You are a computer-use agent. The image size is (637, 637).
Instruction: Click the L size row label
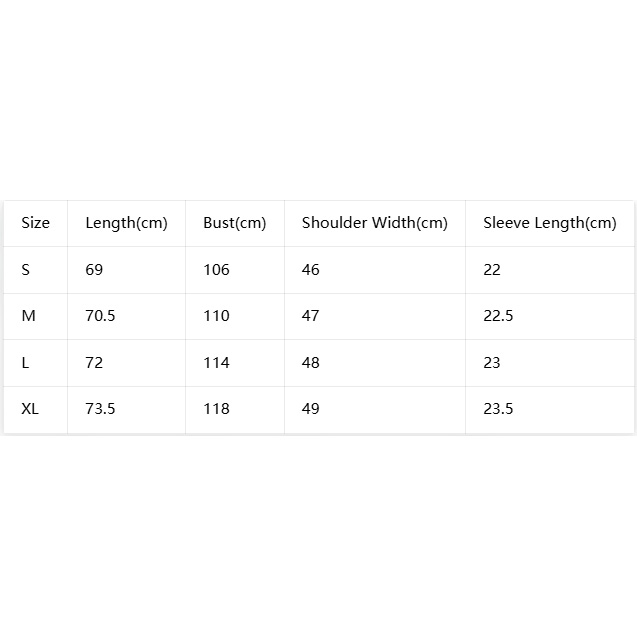pyautogui.click(x=25, y=363)
